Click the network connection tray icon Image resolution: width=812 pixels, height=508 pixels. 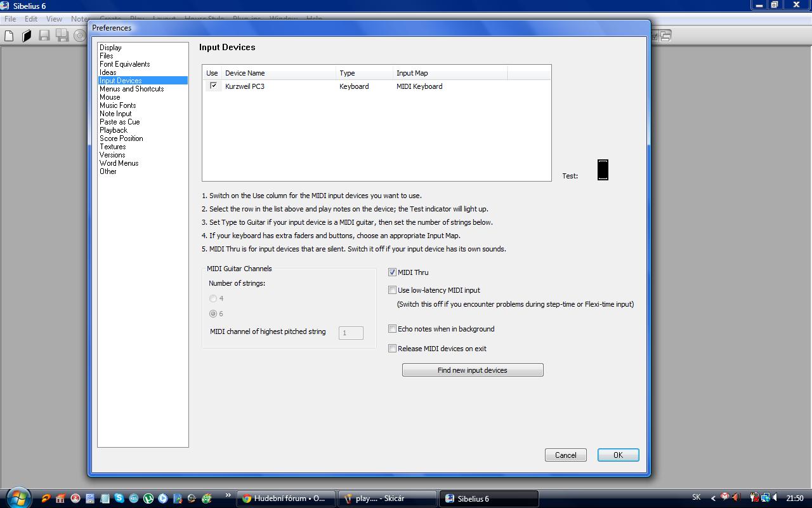coord(766,498)
